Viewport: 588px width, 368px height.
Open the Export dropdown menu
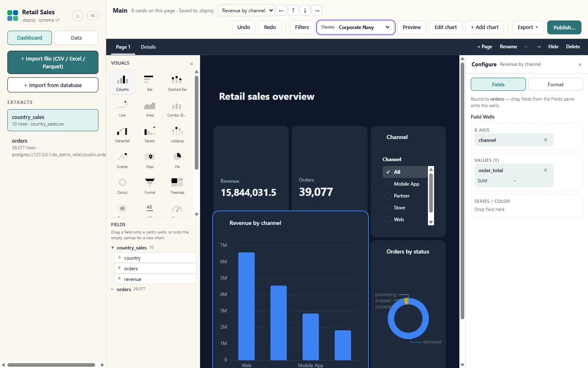point(528,27)
